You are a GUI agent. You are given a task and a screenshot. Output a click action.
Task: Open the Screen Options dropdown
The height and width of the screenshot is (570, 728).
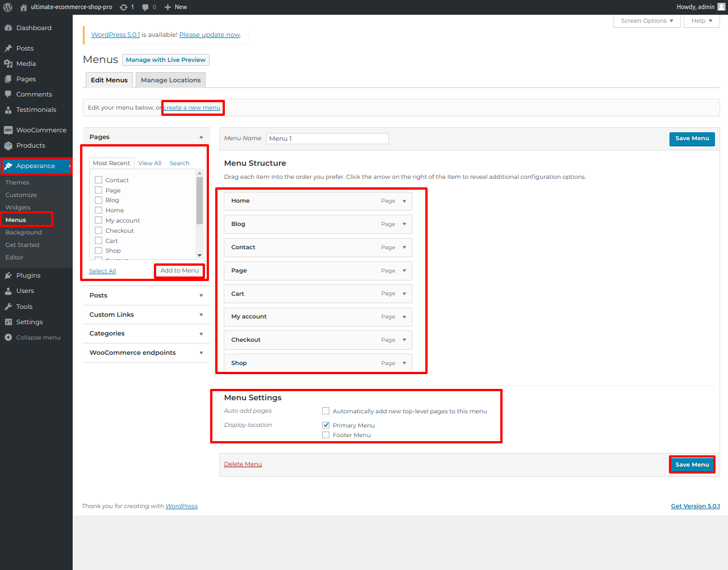click(x=647, y=21)
